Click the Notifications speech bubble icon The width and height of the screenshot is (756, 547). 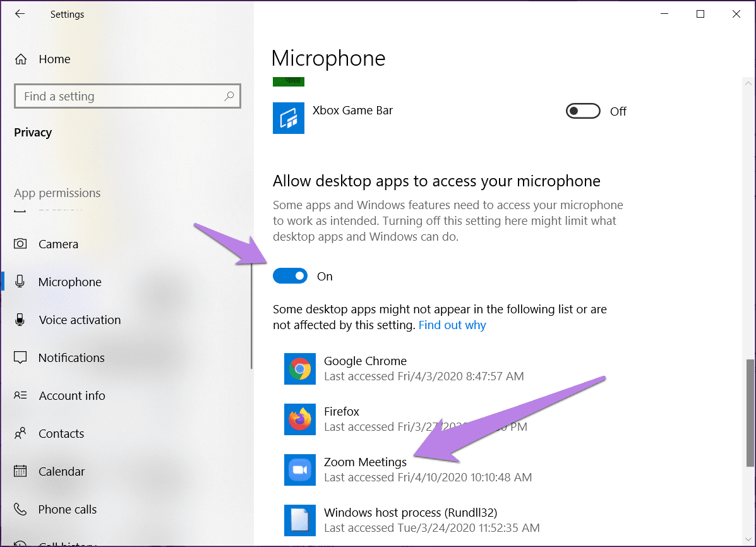click(20, 358)
